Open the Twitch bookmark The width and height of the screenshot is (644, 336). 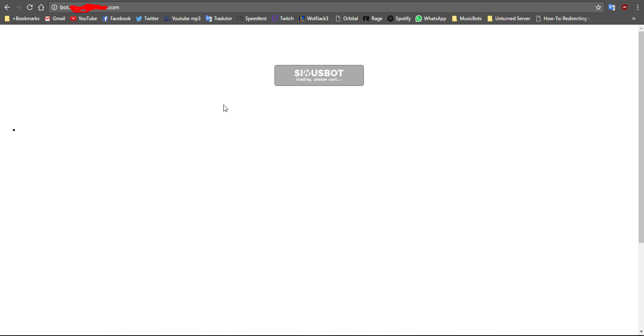[283, 19]
